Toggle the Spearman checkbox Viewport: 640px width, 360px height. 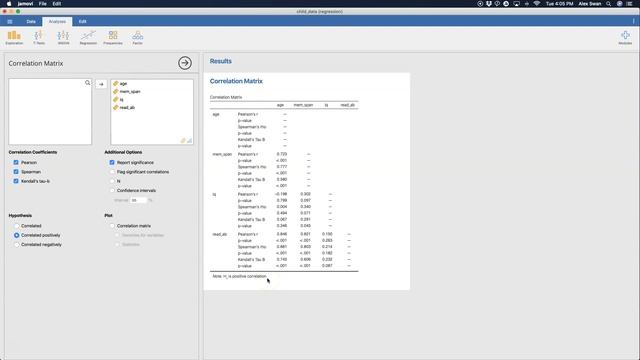click(16, 172)
